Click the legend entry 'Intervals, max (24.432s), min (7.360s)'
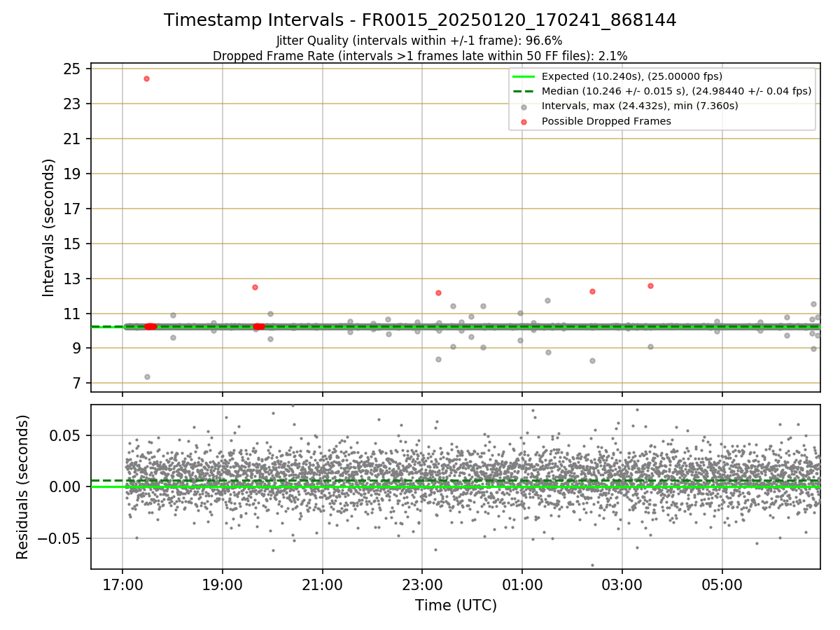840x630 pixels. click(x=640, y=106)
